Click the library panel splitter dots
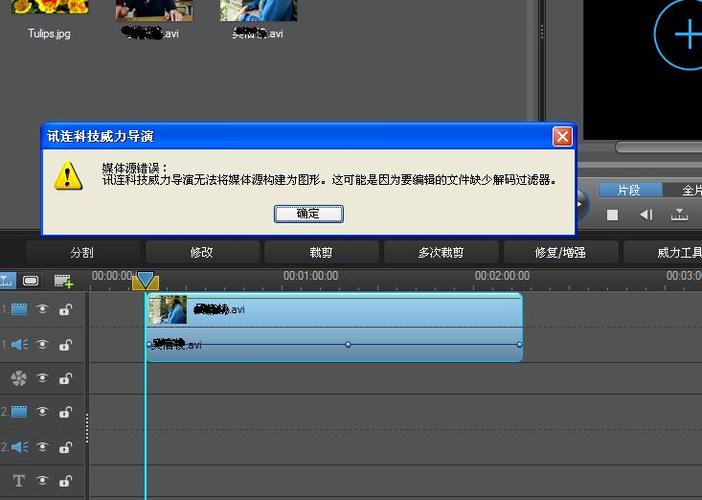The image size is (702, 500). point(542,32)
